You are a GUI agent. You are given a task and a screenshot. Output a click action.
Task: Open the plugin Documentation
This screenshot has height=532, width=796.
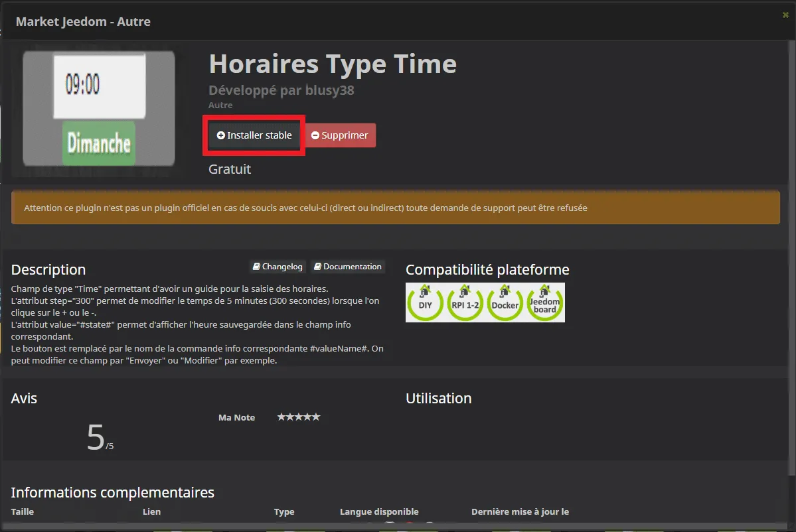click(x=348, y=267)
